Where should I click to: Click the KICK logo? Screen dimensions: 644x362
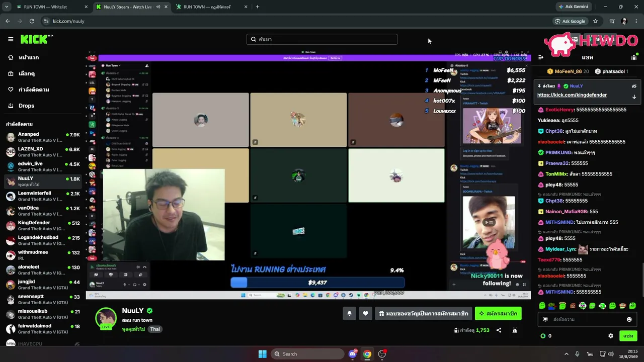click(37, 39)
